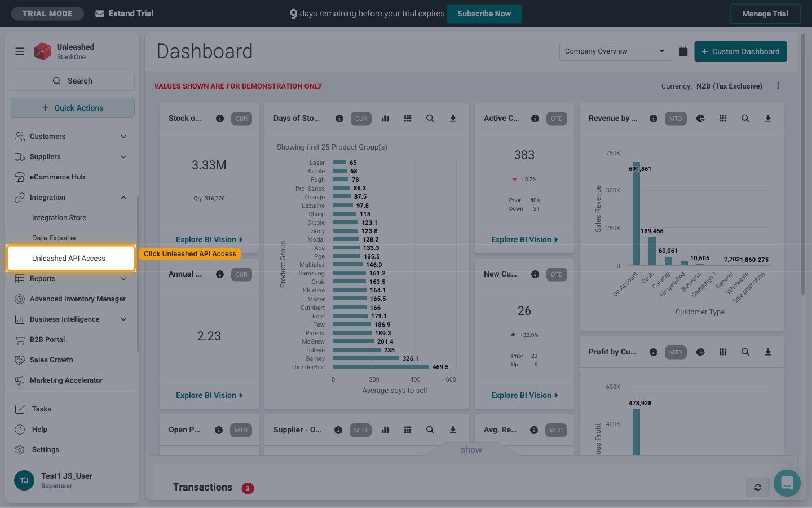Open Advanced Inventory Manager

[x=72, y=299]
